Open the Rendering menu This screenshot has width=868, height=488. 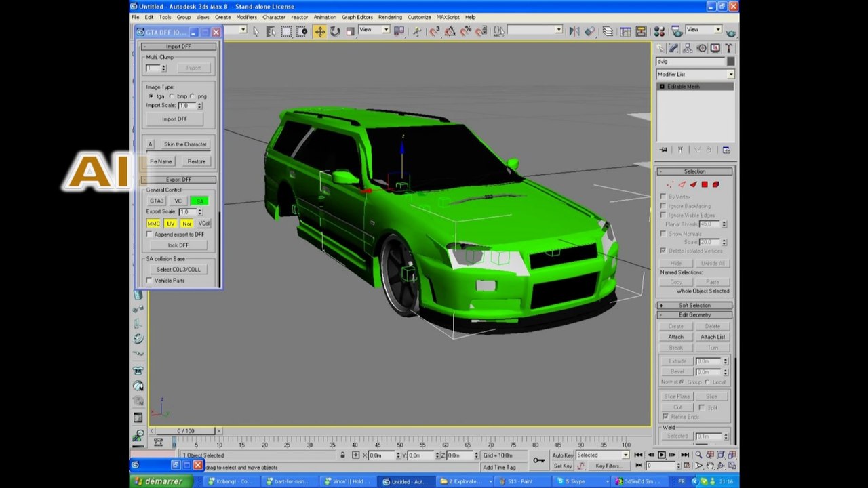click(x=390, y=17)
